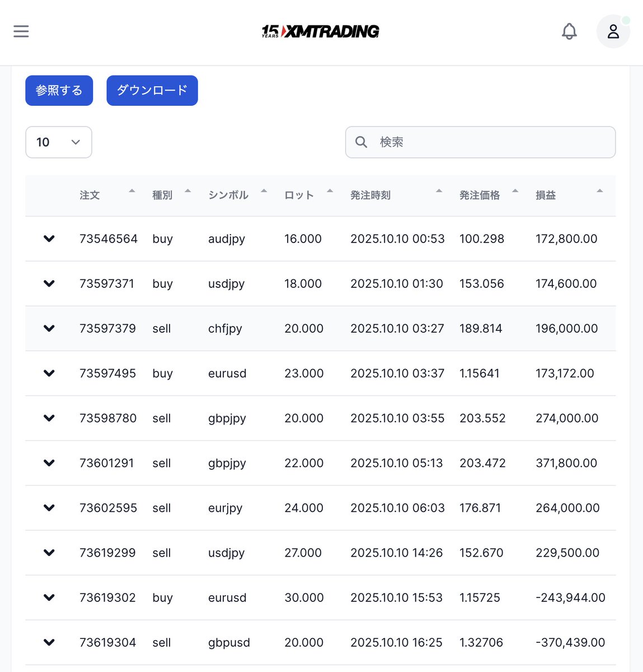Expand order 73598780 row details
Viewport: 643px width, 672px height.
tap(49, 418)
